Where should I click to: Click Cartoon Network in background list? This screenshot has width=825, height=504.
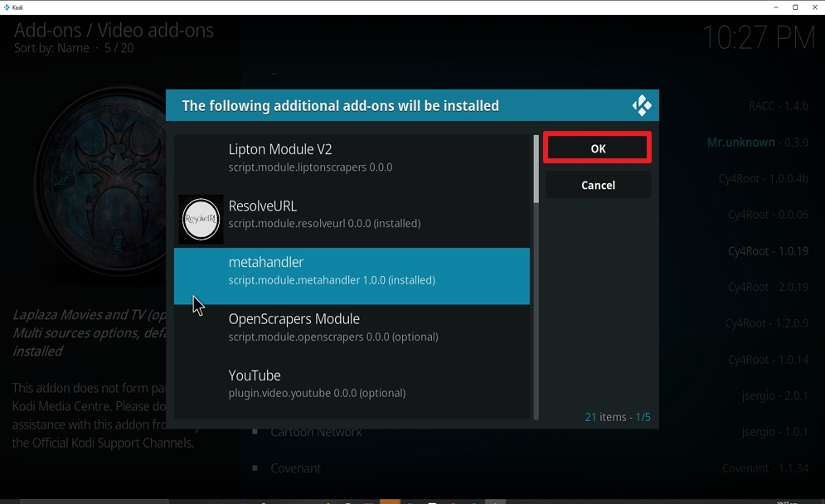coord(316,432)
